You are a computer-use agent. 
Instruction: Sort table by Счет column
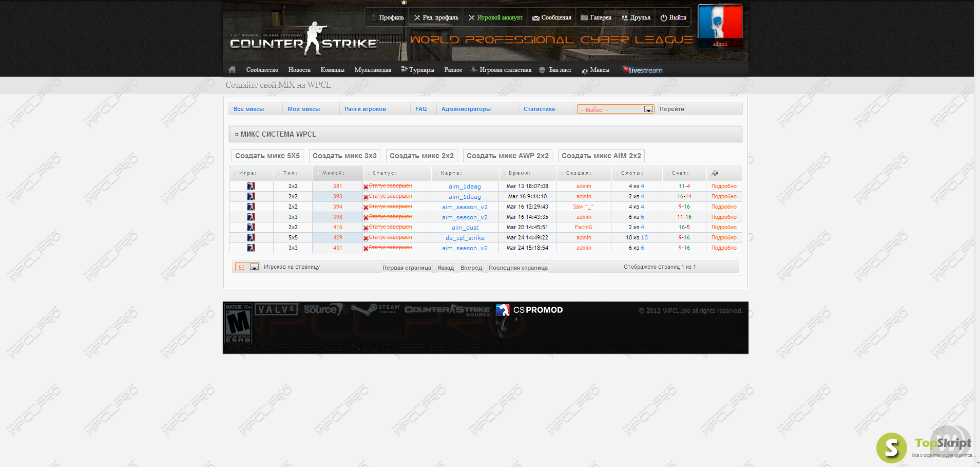coord(684,173)
